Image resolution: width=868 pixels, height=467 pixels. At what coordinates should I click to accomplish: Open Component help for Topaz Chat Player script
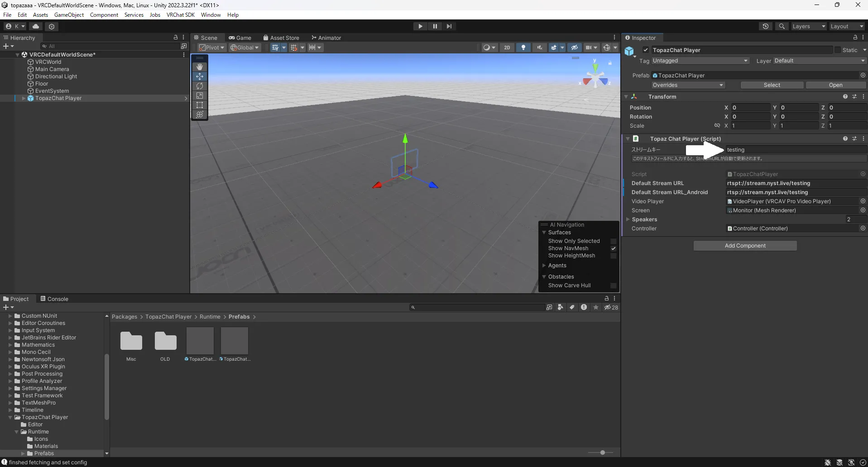pyautogui.click(x=845, y=139)
